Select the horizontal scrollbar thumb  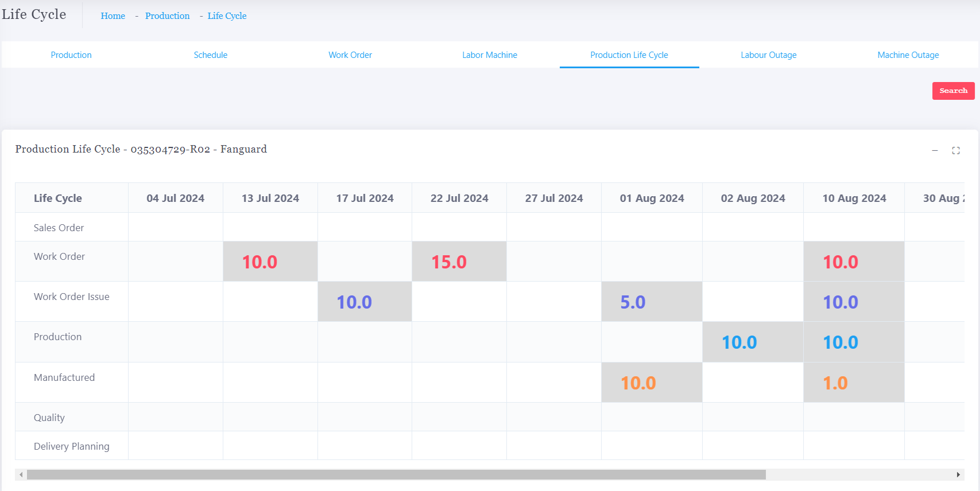pos(396,475)
